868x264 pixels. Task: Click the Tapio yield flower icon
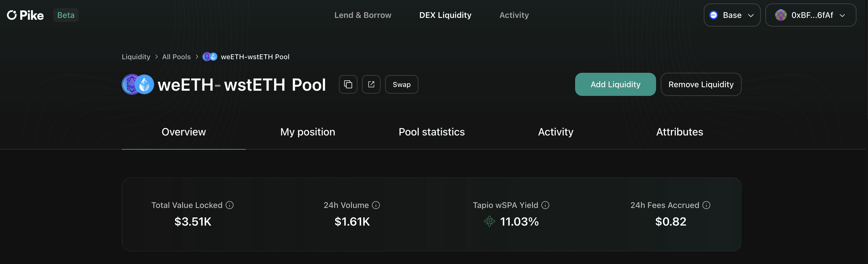[489, 222]
